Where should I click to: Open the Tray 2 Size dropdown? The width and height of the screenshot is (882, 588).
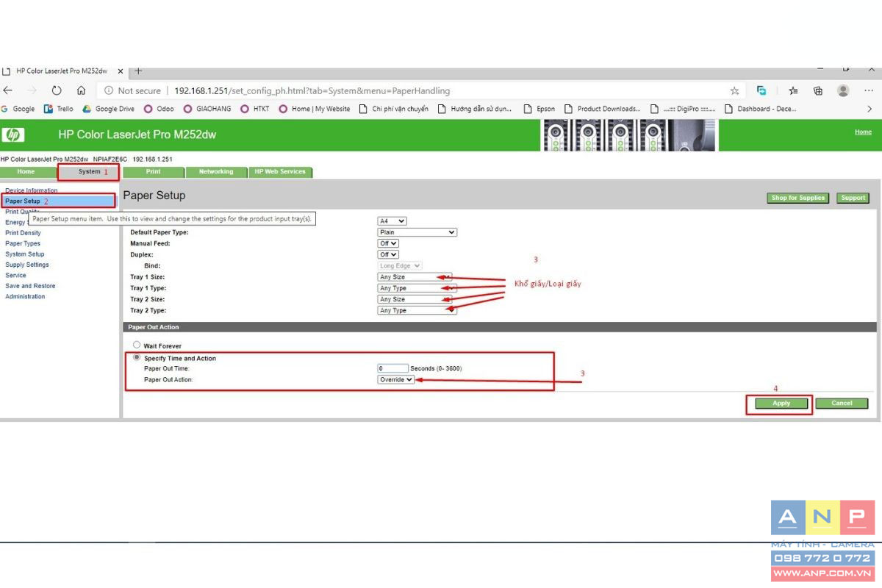tap(415, 299)
